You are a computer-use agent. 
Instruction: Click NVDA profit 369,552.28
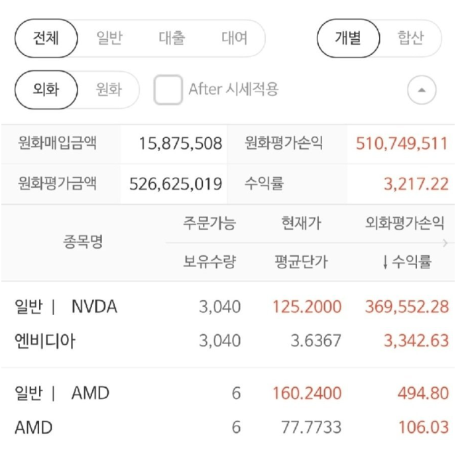tap(407, 307)
